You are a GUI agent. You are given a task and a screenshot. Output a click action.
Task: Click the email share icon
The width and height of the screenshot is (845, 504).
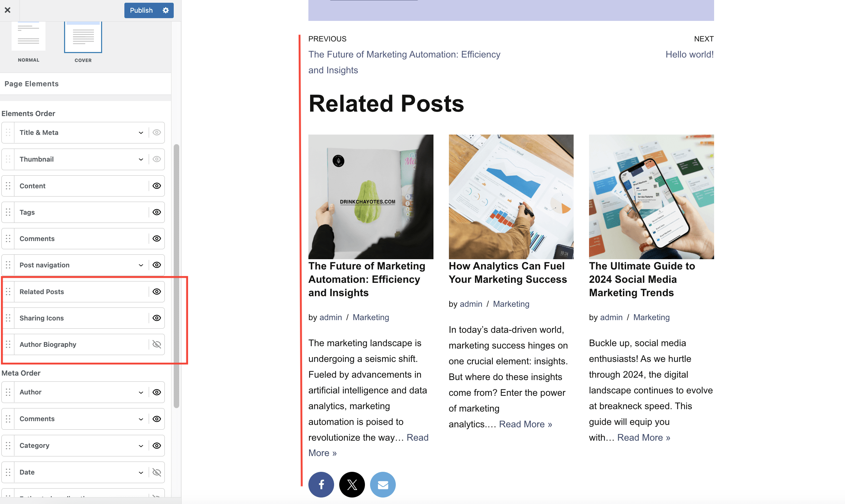click(383, 484)
